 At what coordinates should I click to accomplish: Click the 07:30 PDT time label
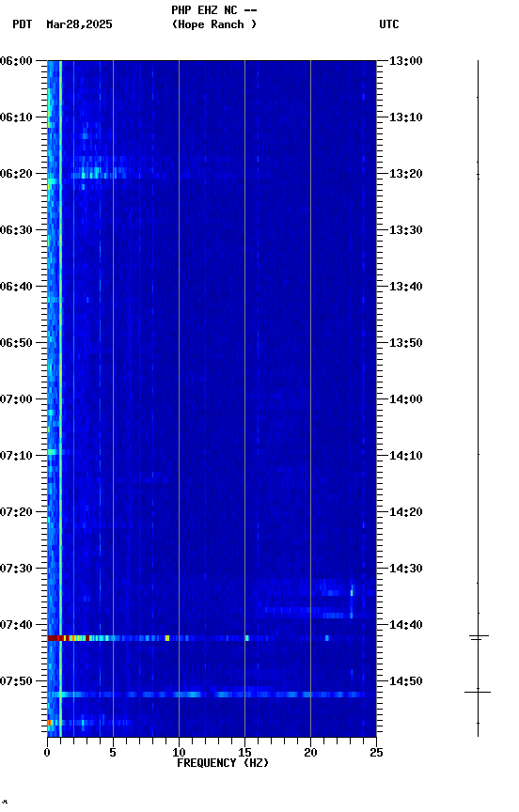pyautogui.click(x=16, y=569)
